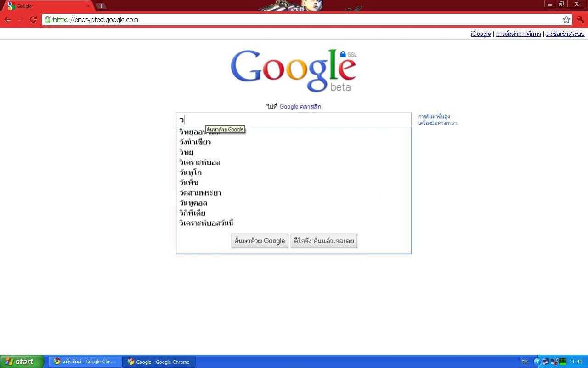Choose the วังน้ำเขียว suggestion
The width and height of the screenshot is (588, 368).
294,142
